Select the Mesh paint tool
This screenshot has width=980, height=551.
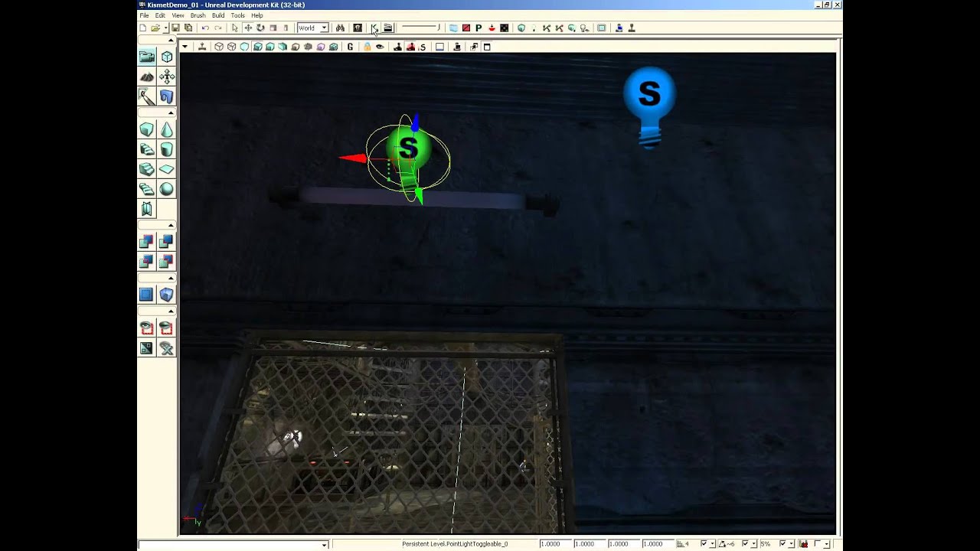pyautogui.click(x=146, y=96)
